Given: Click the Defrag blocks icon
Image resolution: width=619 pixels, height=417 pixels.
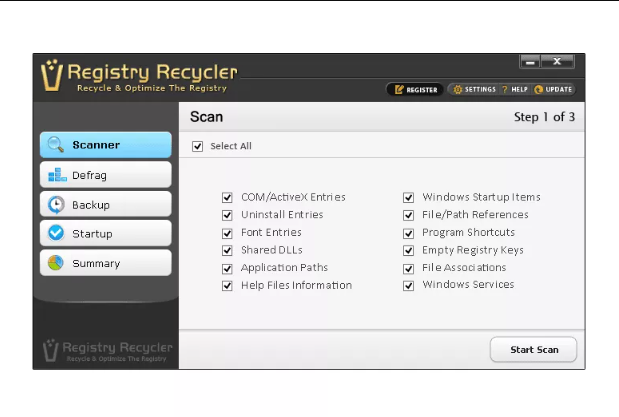Looking at the screenshot, I should [x=55, y=175].
